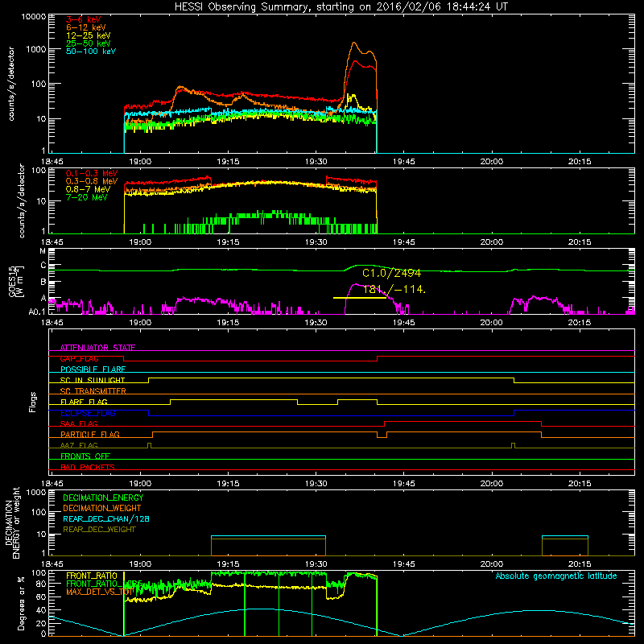Click the 19:15 tick label under the top plot

click(228, 162)
